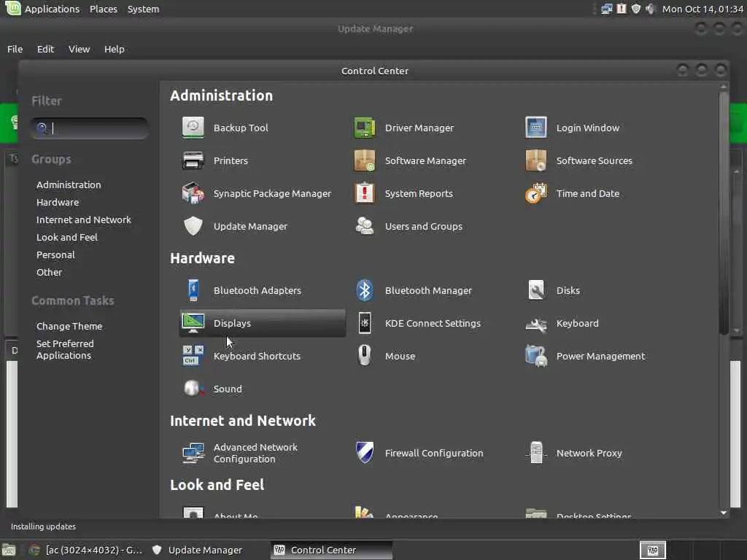Click the warning report icon in system tray
Screen dimensions: 747x560
tap(622, 9)
